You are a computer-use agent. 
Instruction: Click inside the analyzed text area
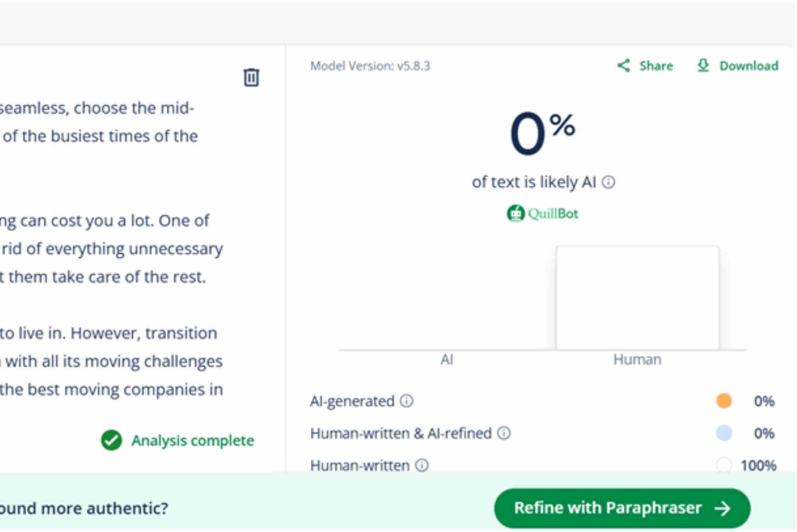110,249
